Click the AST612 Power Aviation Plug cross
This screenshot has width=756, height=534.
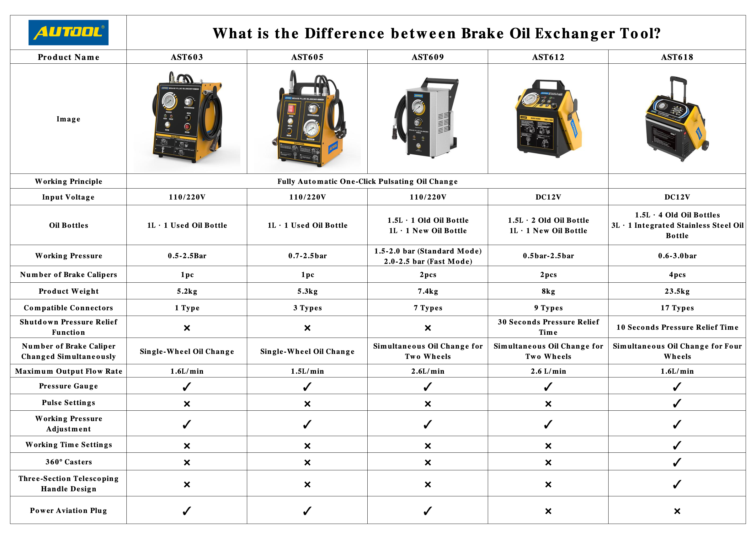click(x=548, y=511)
